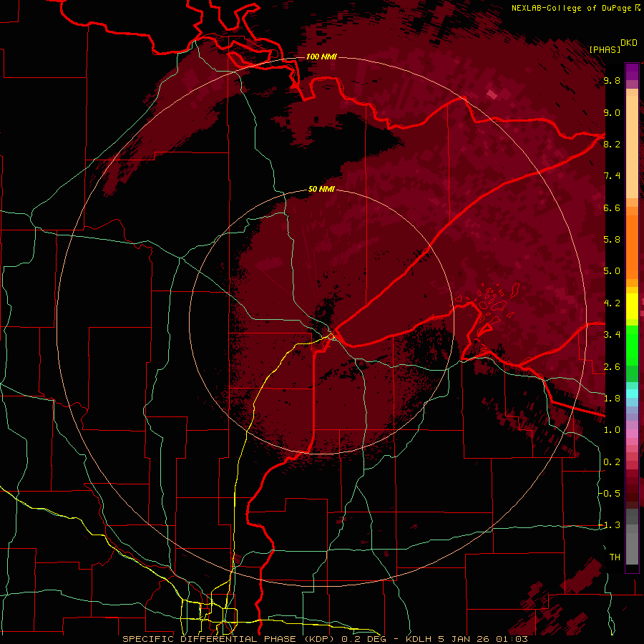This screenshot has height=644, width=644.
Task: Click the 9.8 value on color scale
Action: [612, 80]
